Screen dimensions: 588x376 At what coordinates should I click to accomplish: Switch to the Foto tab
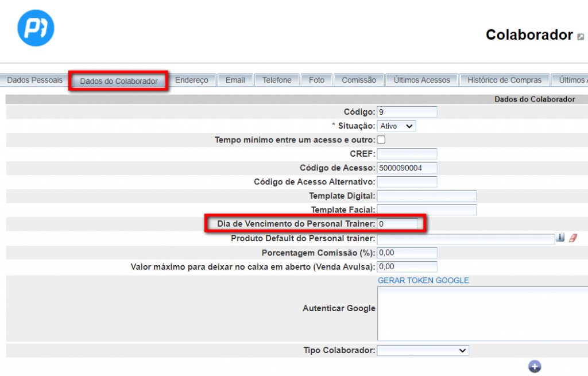316,80
